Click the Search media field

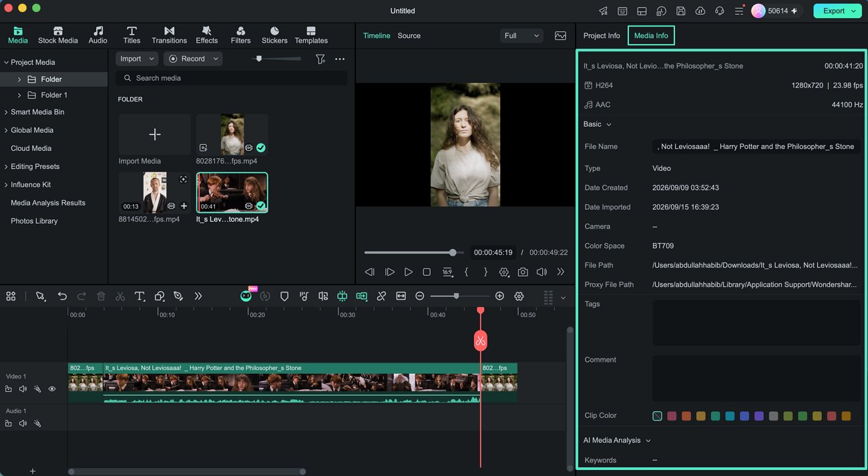(231, 78)
